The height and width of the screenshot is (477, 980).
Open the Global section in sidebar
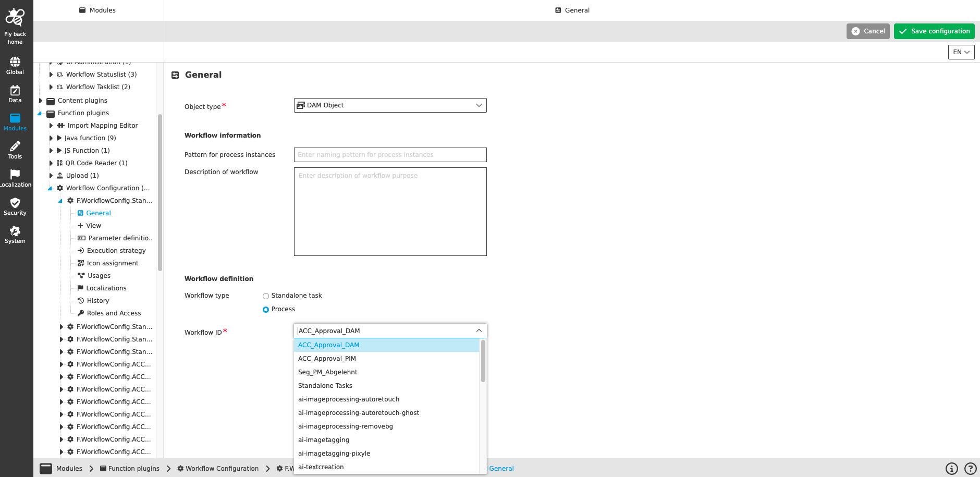[x=15, y=66]
